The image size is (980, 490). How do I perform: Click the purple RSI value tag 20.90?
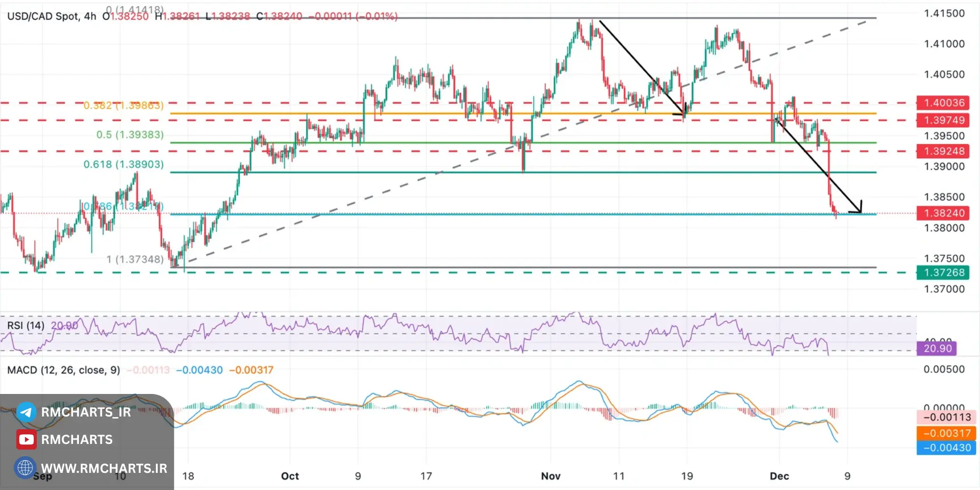point(937,348)
